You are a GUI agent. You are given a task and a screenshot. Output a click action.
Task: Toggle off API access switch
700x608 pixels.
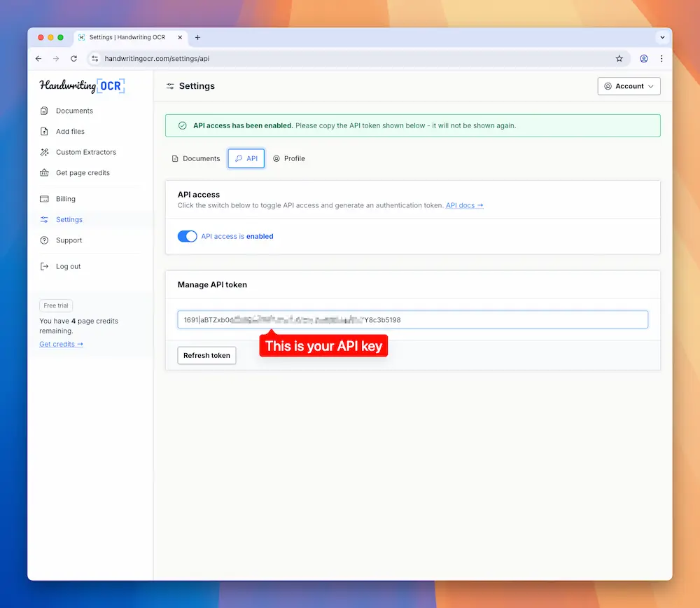click(x=187, y=236)
